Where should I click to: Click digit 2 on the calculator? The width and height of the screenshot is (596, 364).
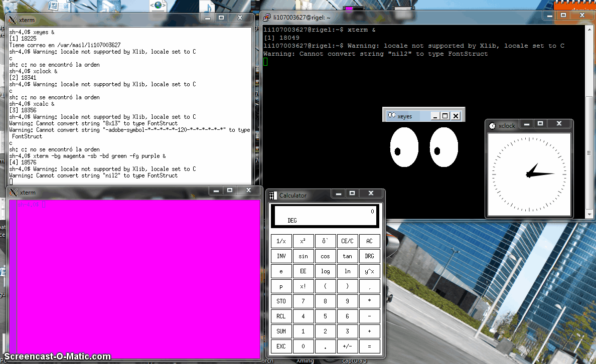pos(325,331)
